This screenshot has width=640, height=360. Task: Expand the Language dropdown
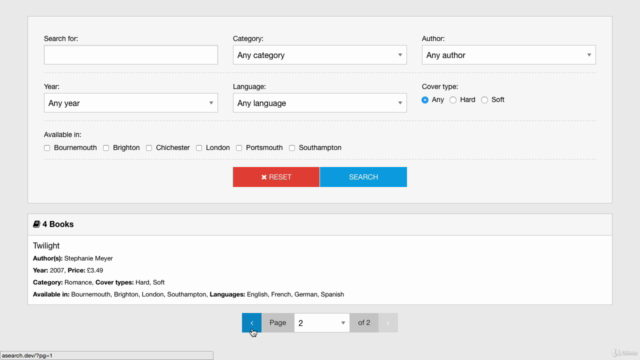click(320, 103)
